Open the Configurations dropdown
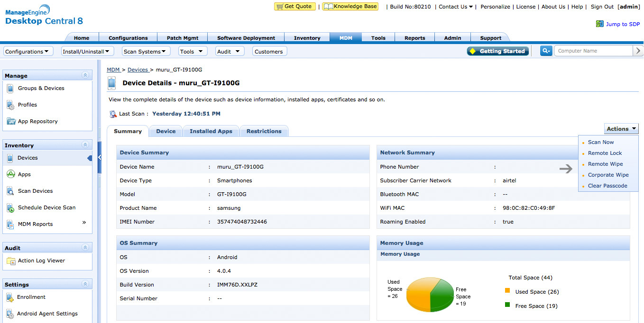This screenshot has height=323, width=644. [28, 51]
